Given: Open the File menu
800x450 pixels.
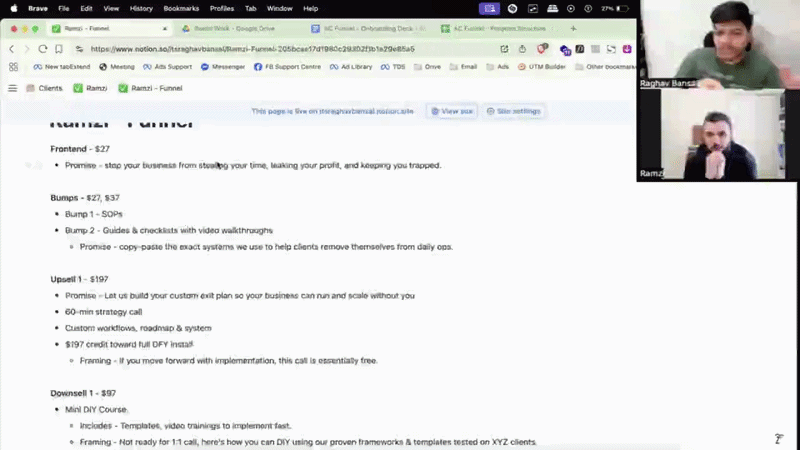Looking at the screenshot, I should 63,8.
